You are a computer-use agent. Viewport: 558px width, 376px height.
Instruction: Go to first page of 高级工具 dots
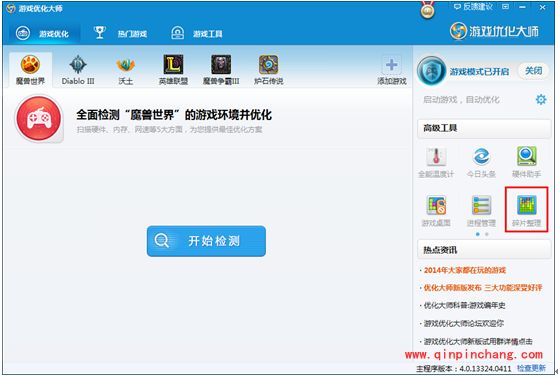click(x=478, y=234)
